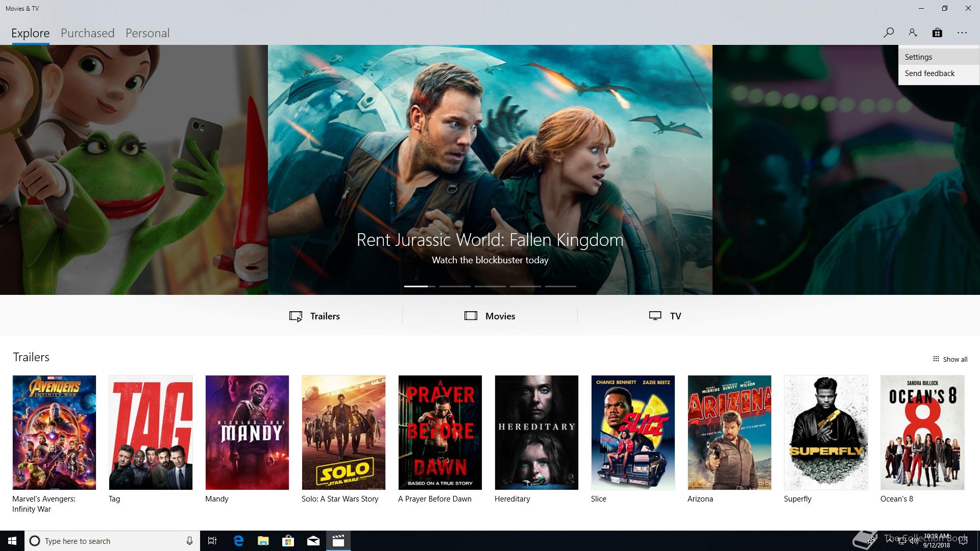The height and width of the screenshot is (551, 980).
Task: Click the 'Hereditary' title text
Action: pos(512,499)
